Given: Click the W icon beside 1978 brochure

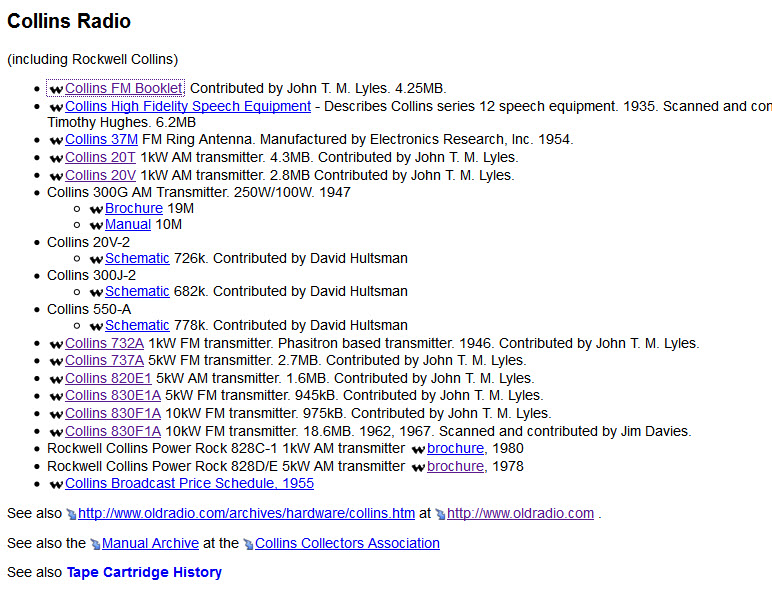Looking at the screenshot, I should 418,468.
